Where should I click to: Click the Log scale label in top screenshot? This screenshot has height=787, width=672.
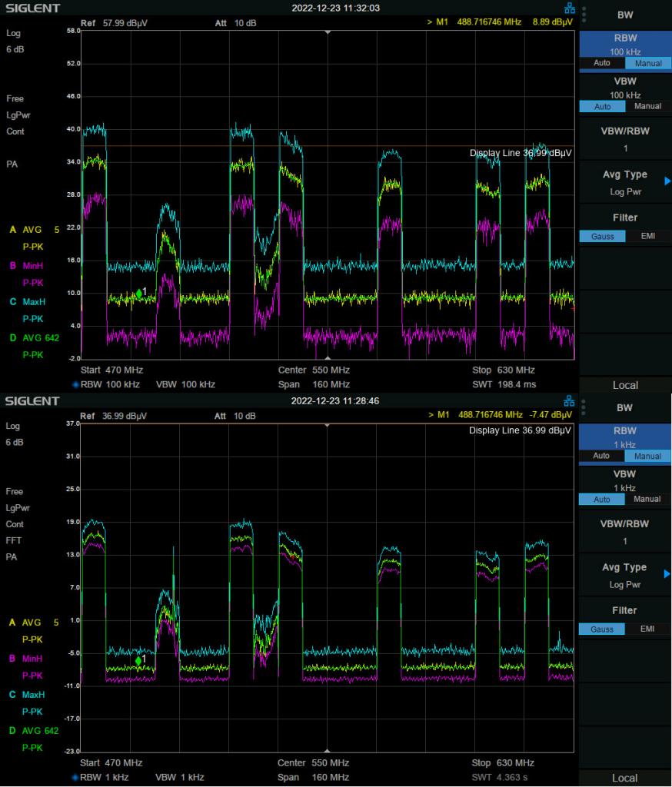tap(13, 34)
